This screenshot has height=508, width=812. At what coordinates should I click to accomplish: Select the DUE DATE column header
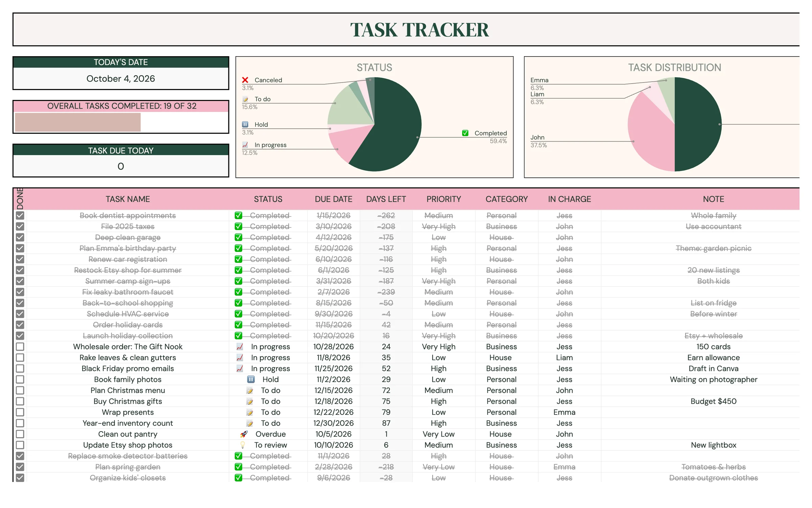click(334, 199)
